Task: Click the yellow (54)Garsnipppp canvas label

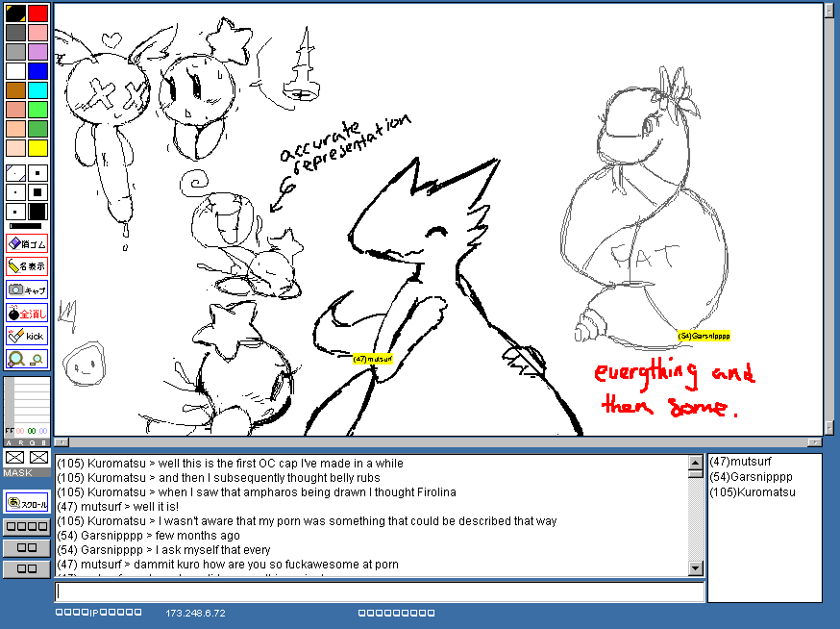Action: click(704, 336)
